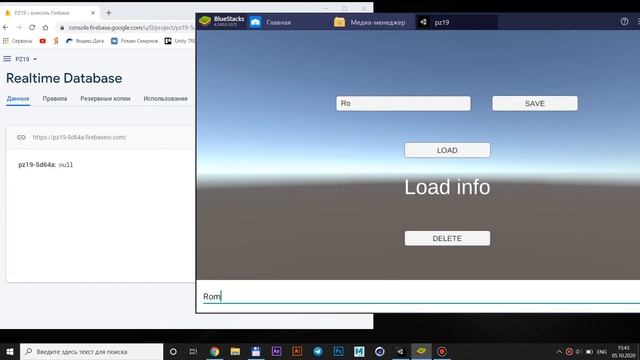Show hidden system tray icons
The height and width of the screenshot is (360, 640).
tap(559, 351)
